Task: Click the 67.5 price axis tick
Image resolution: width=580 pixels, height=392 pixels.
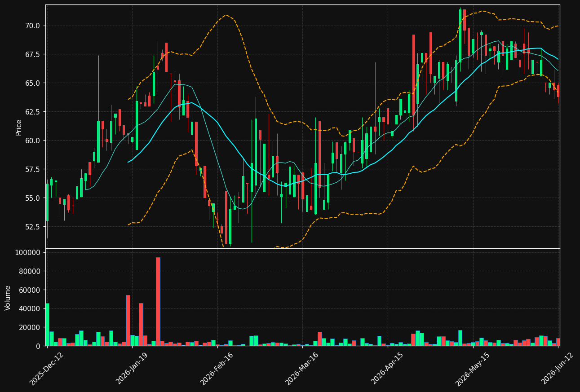Action: 33,54
